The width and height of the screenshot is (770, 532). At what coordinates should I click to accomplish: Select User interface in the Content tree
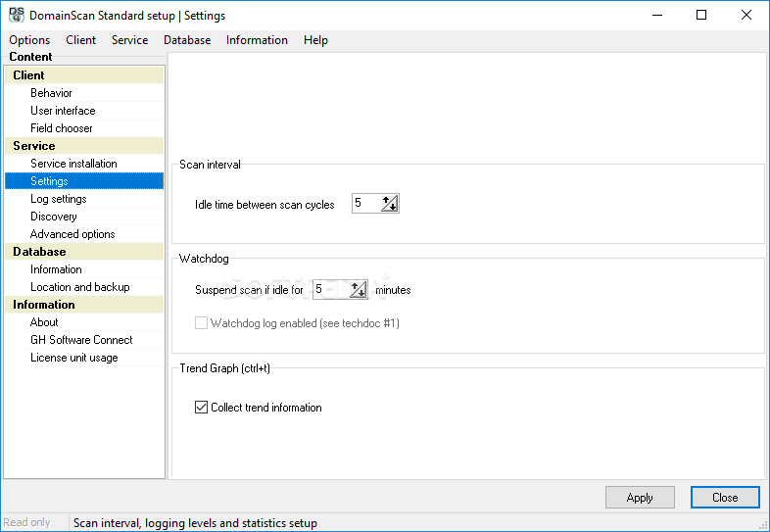click(63, 111)
